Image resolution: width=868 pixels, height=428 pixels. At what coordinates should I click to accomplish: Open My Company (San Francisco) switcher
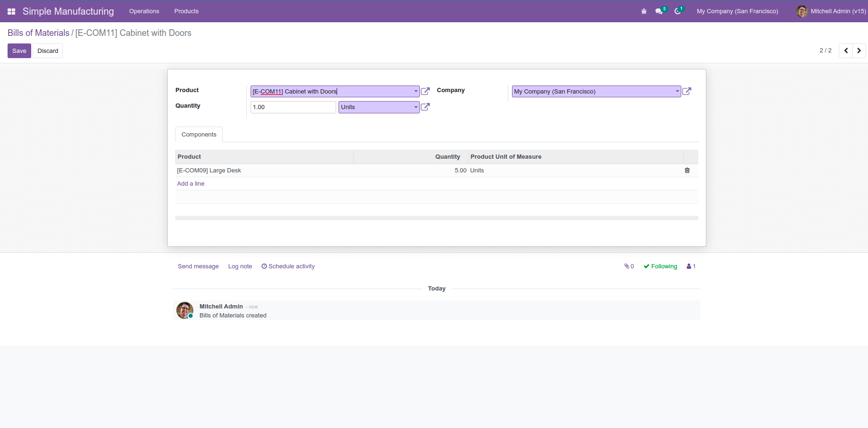(738, 11)
